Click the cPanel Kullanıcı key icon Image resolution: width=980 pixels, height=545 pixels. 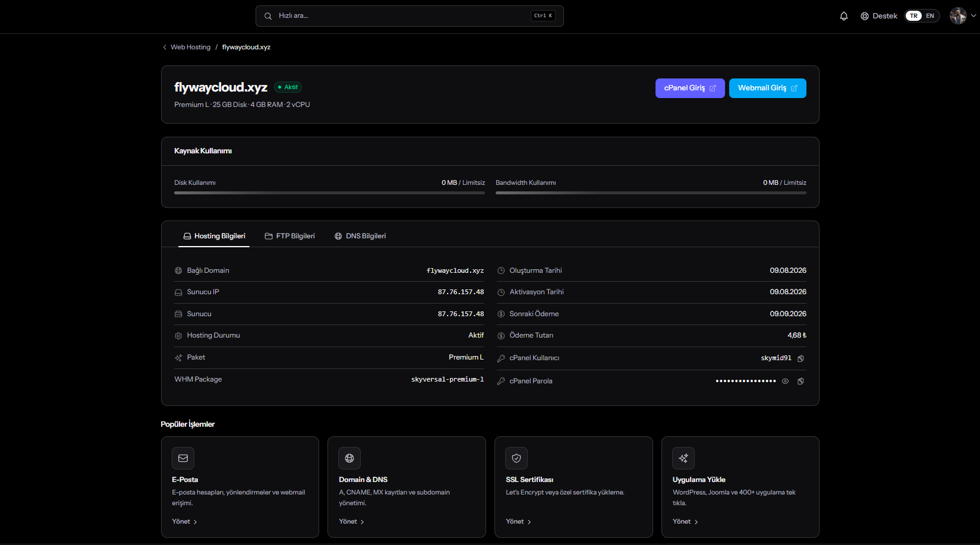tap(501, 358)
